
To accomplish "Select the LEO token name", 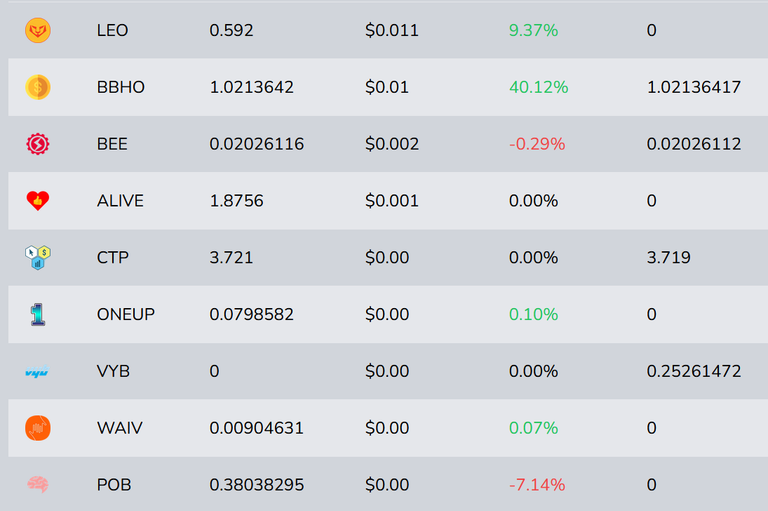I will pyautogui.click(x=112, y=30).
